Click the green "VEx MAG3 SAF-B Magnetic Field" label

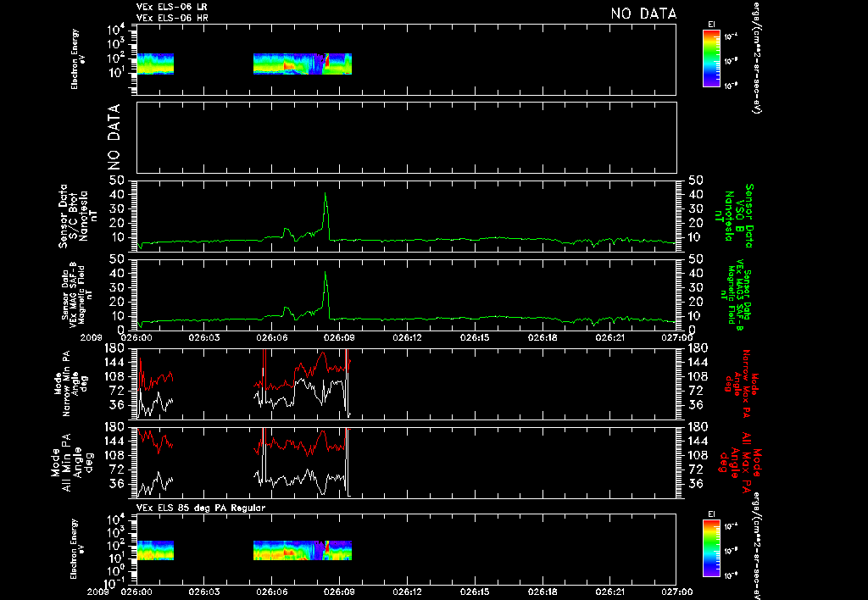tap(737, 296)
